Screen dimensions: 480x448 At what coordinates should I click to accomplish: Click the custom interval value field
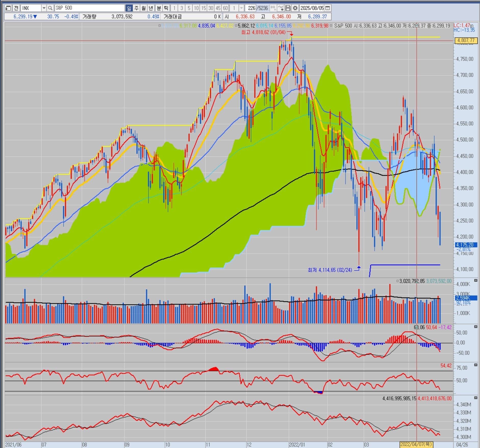pyautogui.click(x=234, y=8)
